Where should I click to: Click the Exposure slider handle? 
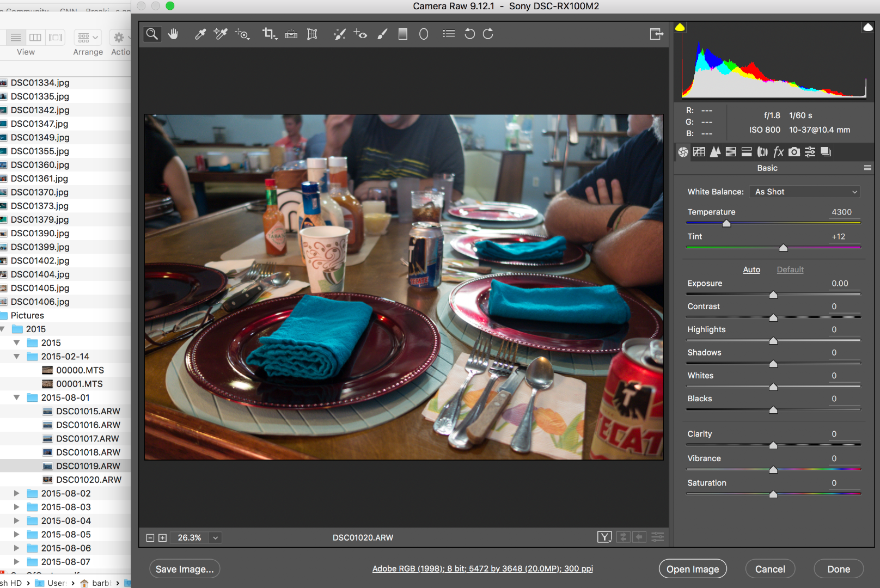(x=773, y=295)
